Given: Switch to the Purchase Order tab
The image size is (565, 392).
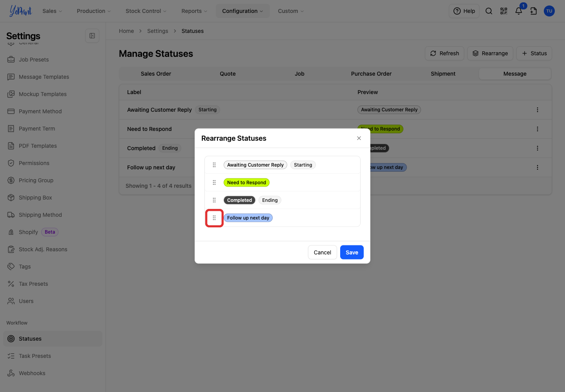Looking at the screenshot, I should pos(371,74).
